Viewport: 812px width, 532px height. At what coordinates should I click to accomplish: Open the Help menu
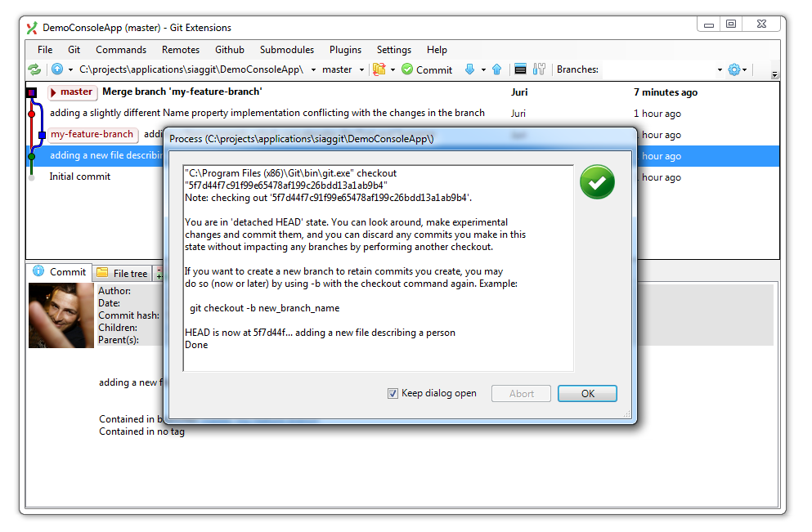point(437,50)
